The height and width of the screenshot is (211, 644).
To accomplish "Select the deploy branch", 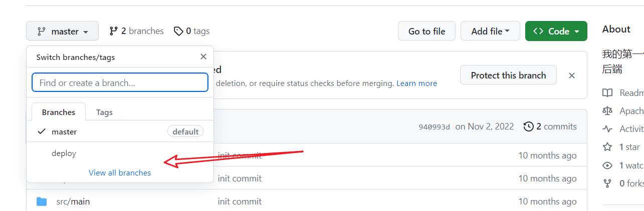I will (x=64, y=153).
